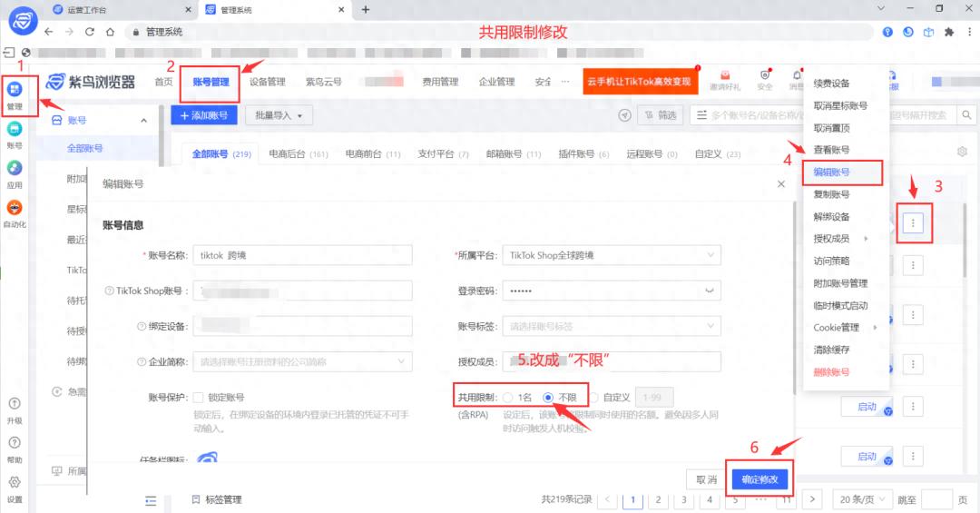This screenshot has width=980, height=513.
Task: Click the 紫鸟浏览器 logo
Action: (x=91, y=82)
